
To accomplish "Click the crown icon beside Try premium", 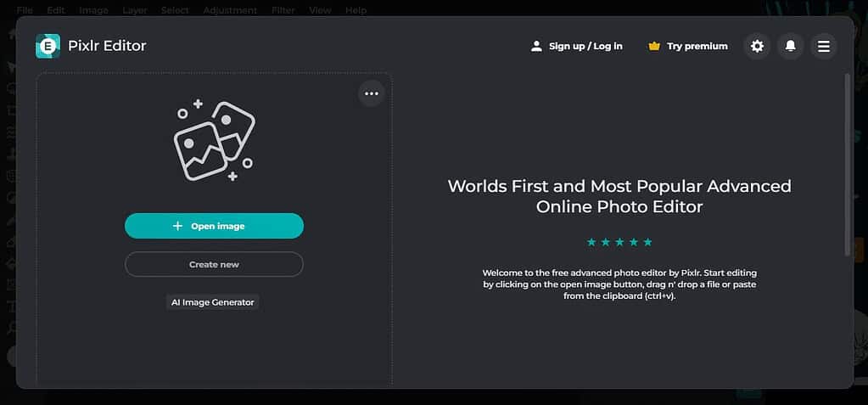I will point(654,47).
